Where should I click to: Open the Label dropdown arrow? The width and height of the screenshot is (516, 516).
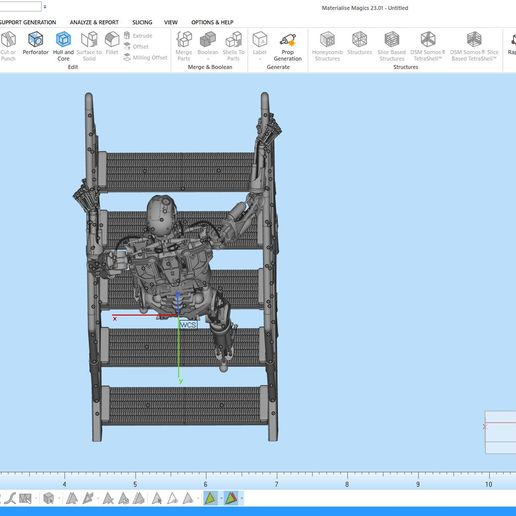pos(260,59)
